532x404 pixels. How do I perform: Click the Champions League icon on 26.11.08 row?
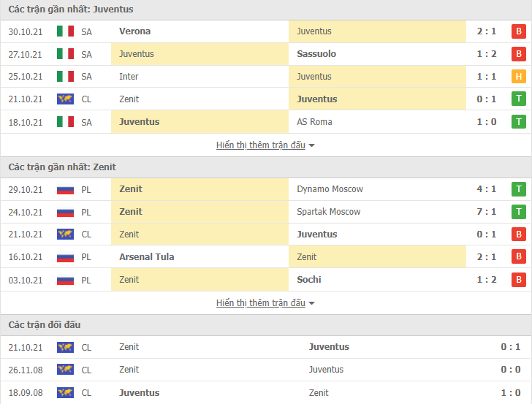[x=65, y=370]
